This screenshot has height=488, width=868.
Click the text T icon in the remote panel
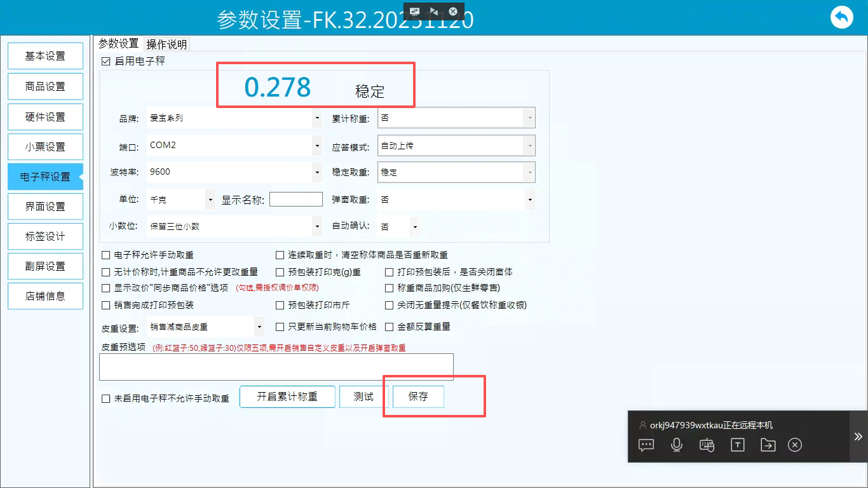(x=737, y=445)
